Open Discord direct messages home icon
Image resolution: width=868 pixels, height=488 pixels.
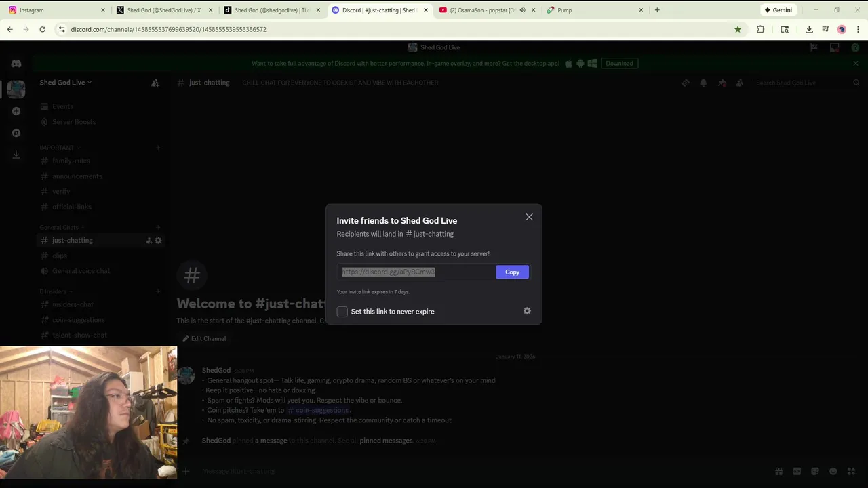[16, 64]
